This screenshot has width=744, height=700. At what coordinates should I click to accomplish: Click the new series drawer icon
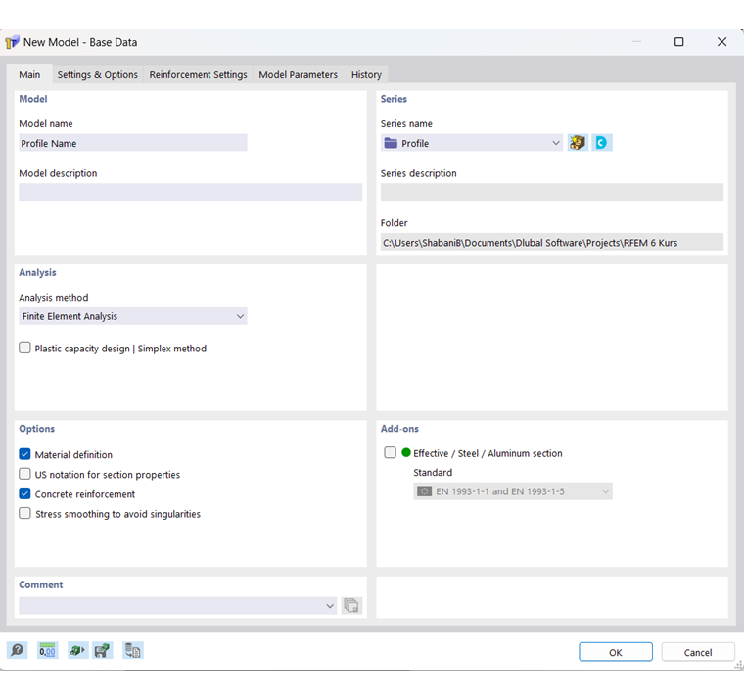point(578,143)
